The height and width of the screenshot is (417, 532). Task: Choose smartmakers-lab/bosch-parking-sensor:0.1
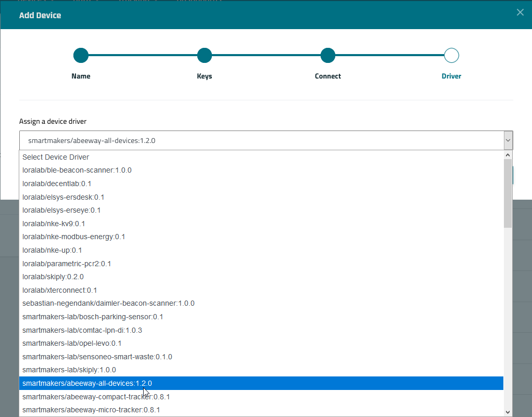tap(93, 317)
